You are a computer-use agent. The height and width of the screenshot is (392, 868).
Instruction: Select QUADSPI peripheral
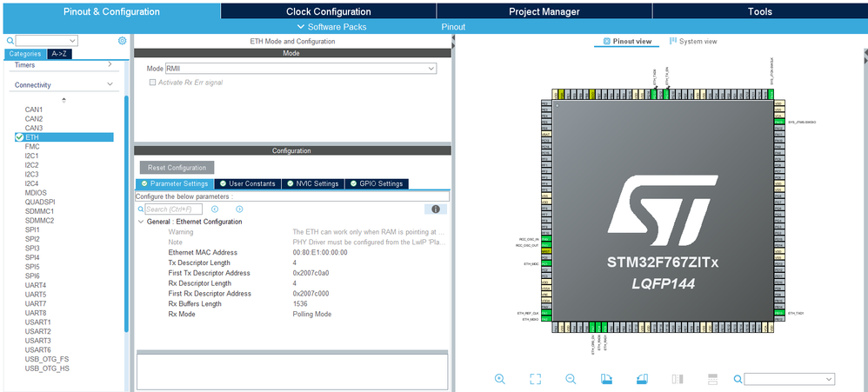click(x=40, y=202)
